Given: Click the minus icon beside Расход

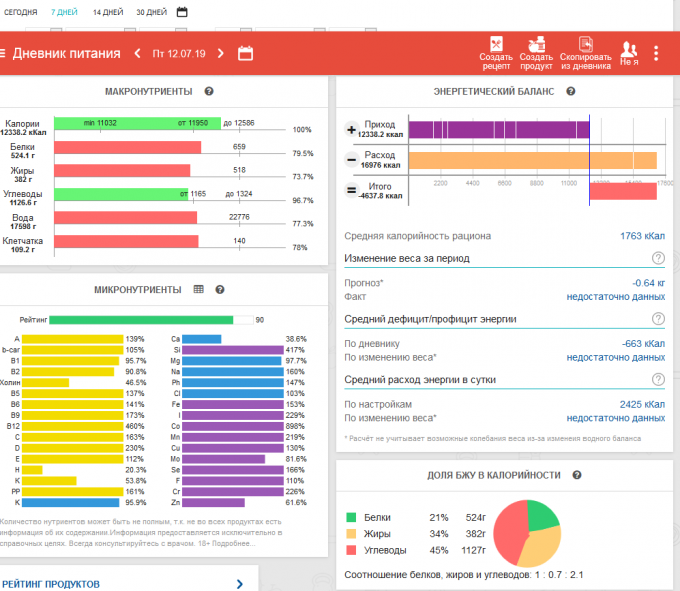Looking at the screenshot, I should tap(350, 160).
